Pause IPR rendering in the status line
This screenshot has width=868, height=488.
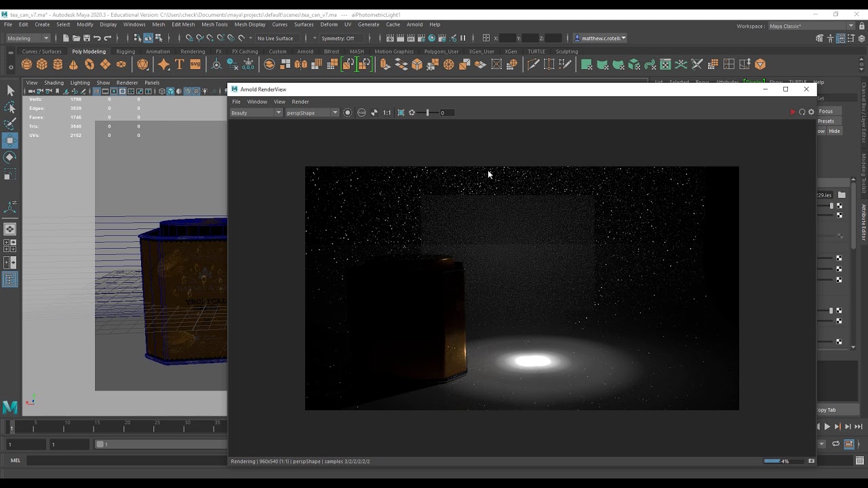pyautogui.click(x=462, y=38)
